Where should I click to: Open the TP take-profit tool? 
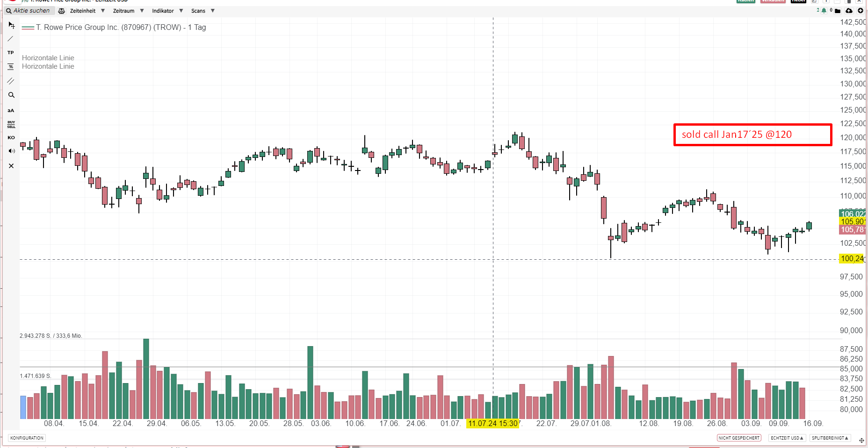(11, 52)
